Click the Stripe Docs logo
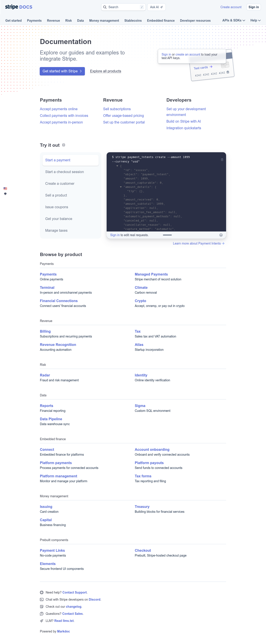The height and width of the screenshot is (644, 266). tap(19, 7)
